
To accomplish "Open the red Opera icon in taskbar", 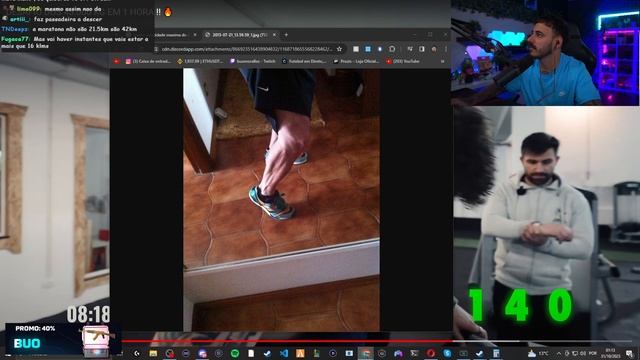I will pos(431,353).
